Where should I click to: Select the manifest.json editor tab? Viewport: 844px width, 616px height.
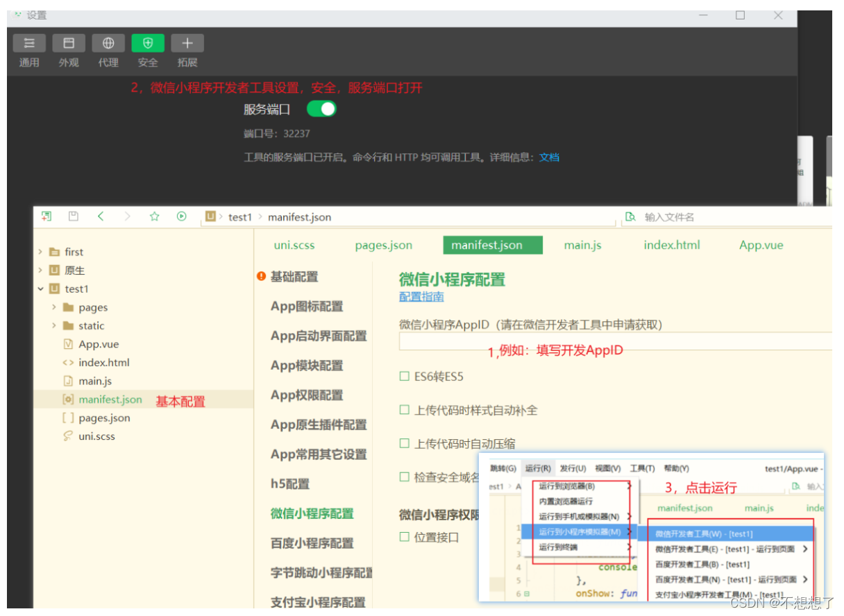pyautogui.click(x=493, y=245)
